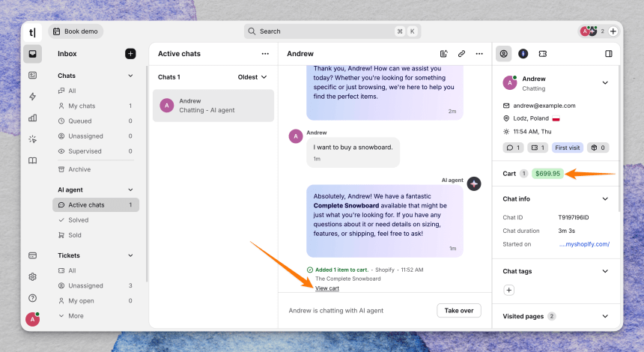Collapse the Chat tags section
The image size is (644, 352).
(x=605, y=271)
